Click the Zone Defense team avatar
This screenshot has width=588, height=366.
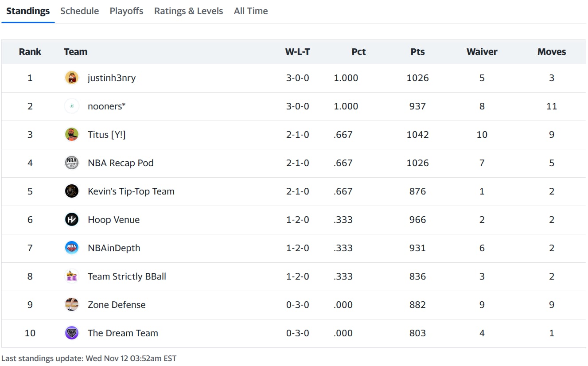[x=72, y=305]
